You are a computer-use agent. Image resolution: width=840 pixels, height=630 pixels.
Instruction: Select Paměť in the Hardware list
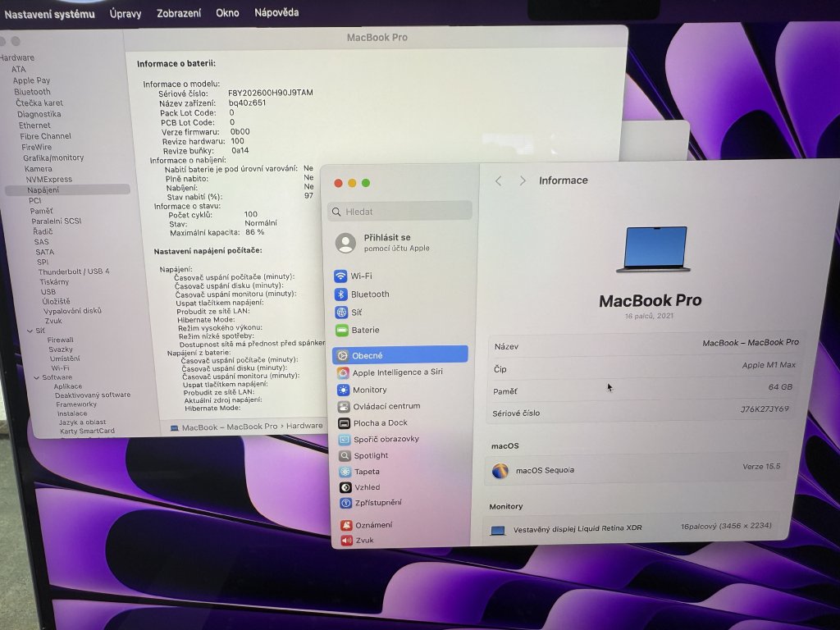(41, 211)
